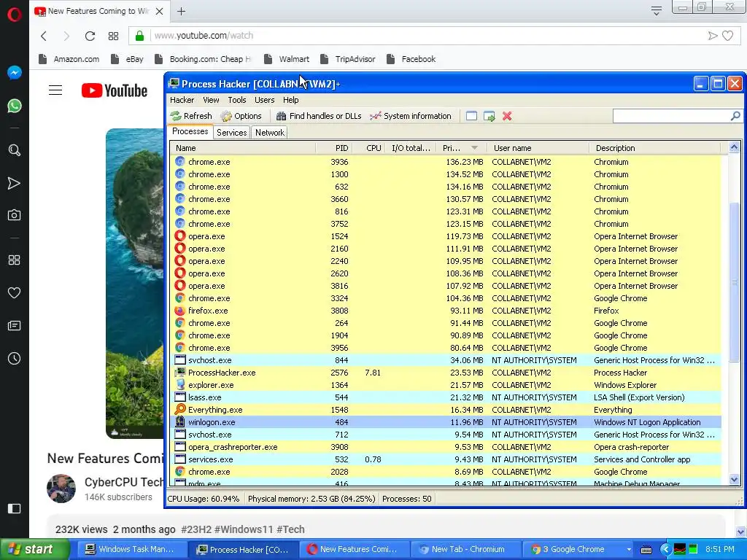Click the Windows start button
The width and height of the screenshot is (747, 560).
(x=34, y=550)
